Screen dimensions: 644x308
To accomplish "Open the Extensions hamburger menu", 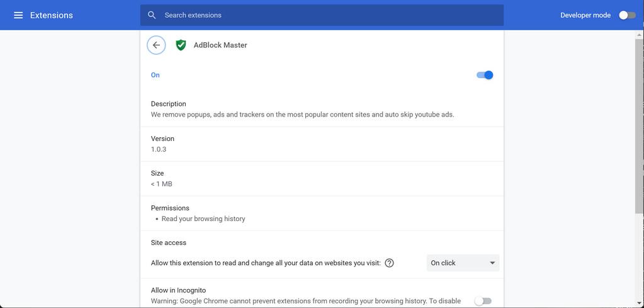I will 18,15.
